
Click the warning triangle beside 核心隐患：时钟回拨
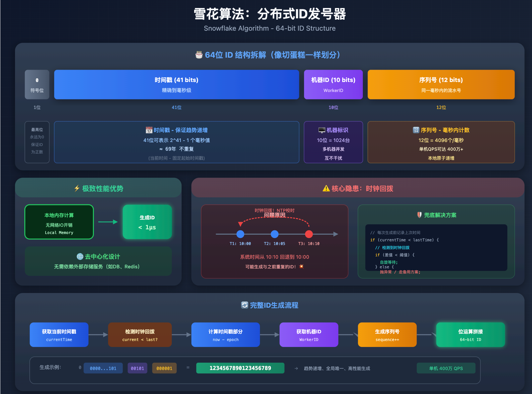(326, 189)
